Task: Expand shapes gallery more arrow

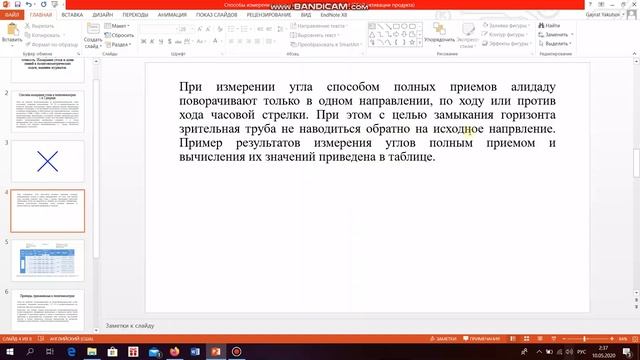Action: pyautogui.click(x=420, y=42)
